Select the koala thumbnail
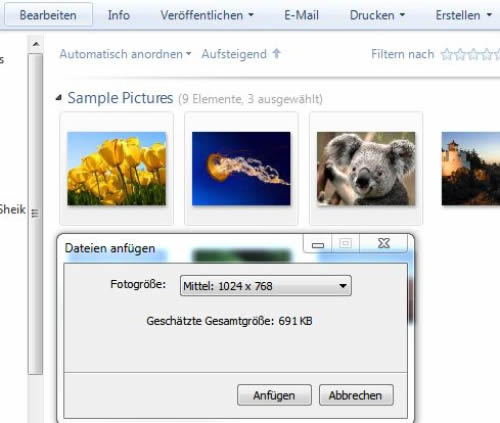The height and width of the screenshot is (423, 500). click(x=366, y=168)
